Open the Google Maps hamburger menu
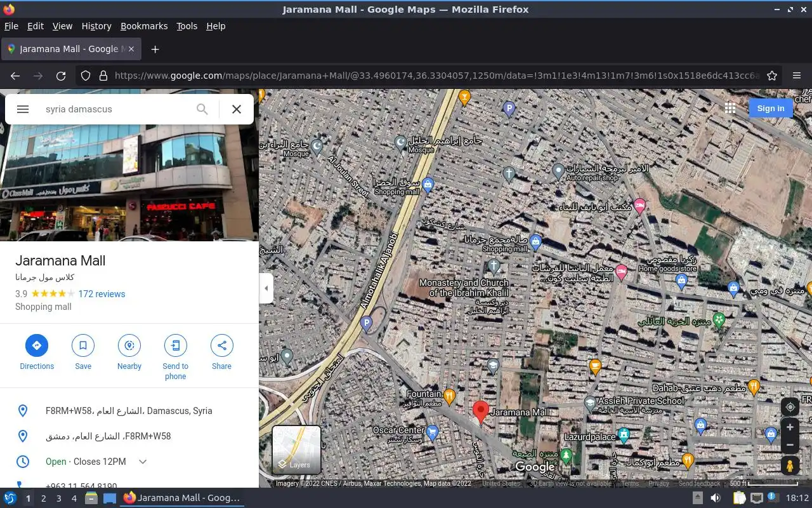Image resolution: width=812 pixels, height=508 pixels. [23, 109]
